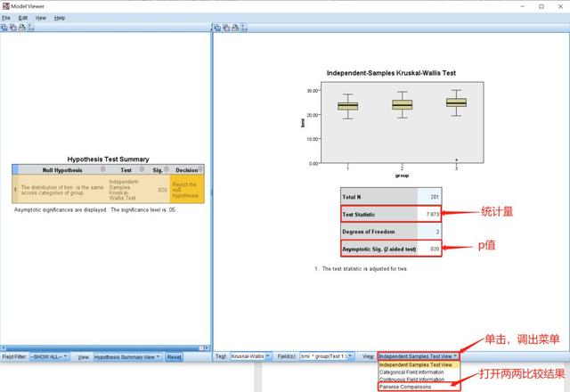Click the Decision column header

tap(186, 170)
